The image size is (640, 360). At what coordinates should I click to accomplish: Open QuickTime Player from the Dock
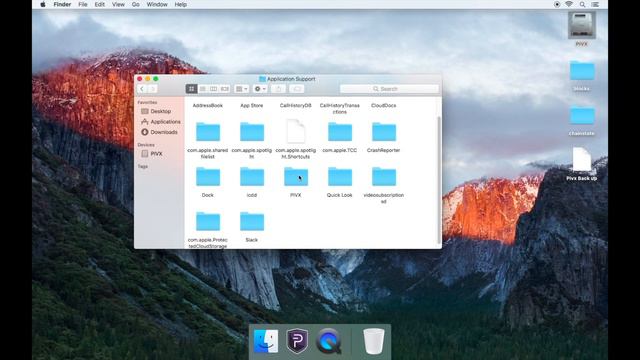[x=329, y=341]
